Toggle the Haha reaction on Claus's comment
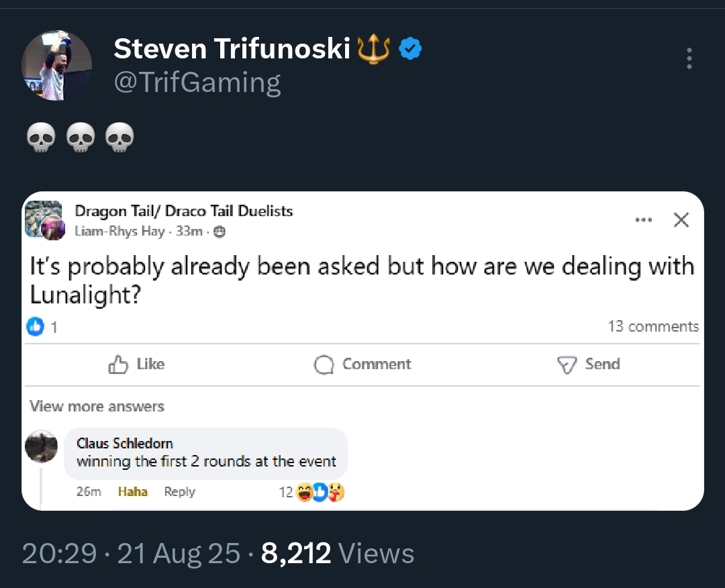Screen dimensions: 725x588 coord(133,491)
